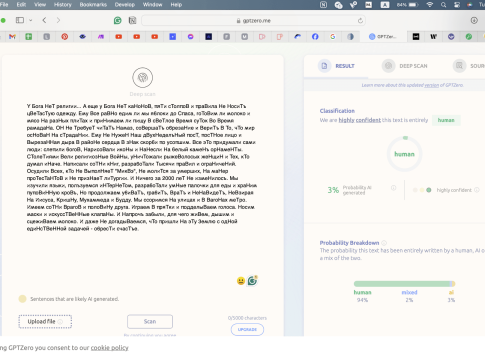Switch to the pinned Google tab
The width and height of the screenshot is (485, 360).
(x=333, y=37)
